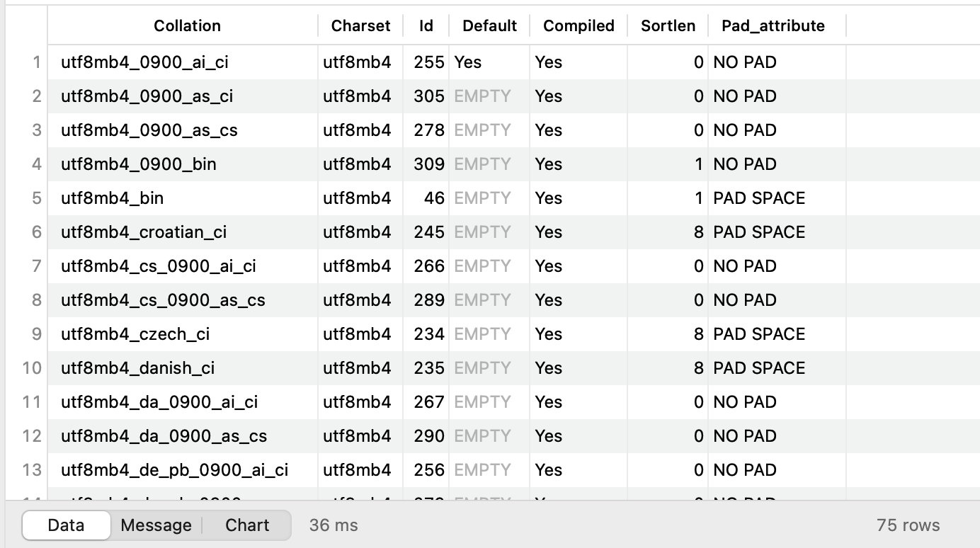Select row number 13

(x=32, y=470)
